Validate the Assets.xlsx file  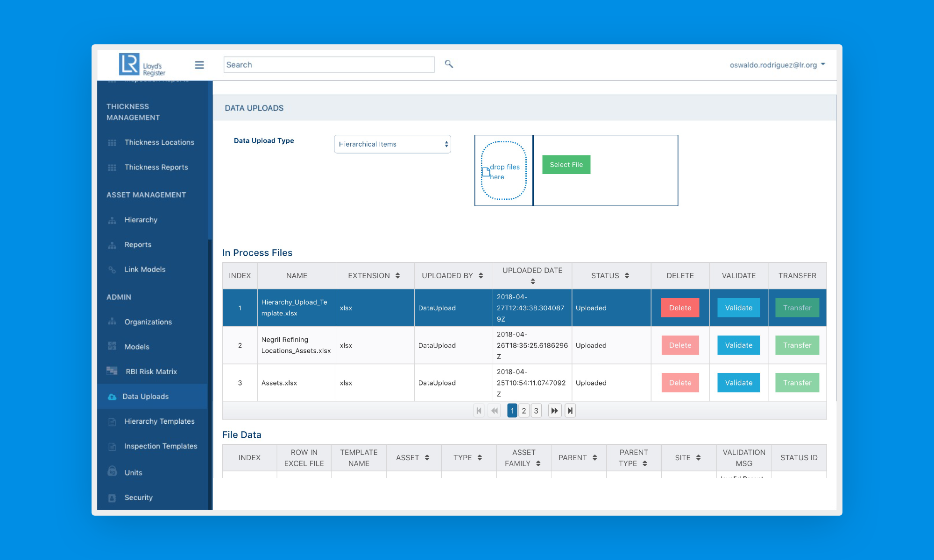[x=739, y=383]
